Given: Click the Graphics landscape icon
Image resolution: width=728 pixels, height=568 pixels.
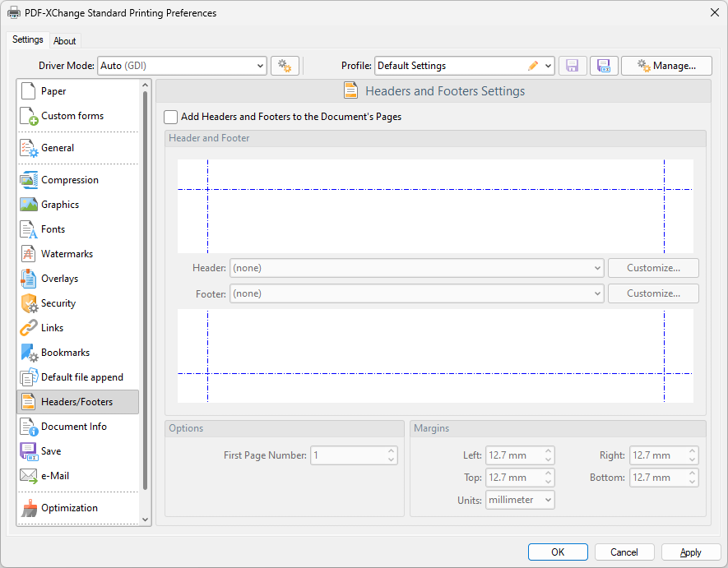Looking at the screenshot, I should point(29,205).
